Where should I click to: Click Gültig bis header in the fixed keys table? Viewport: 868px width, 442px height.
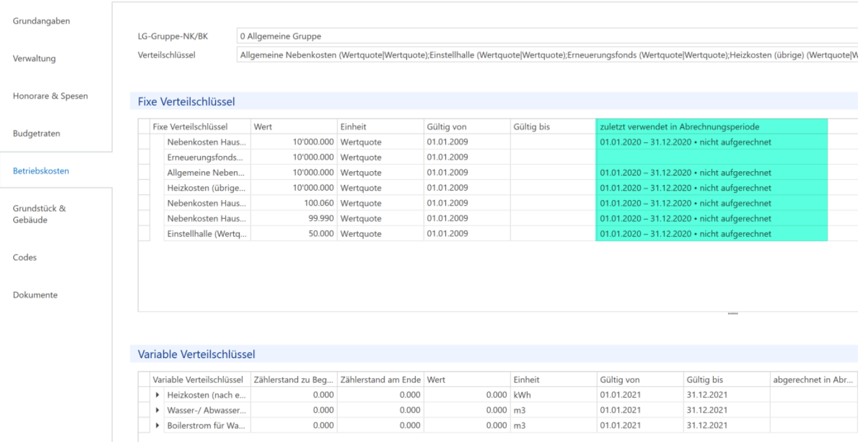tap(553, 127)
